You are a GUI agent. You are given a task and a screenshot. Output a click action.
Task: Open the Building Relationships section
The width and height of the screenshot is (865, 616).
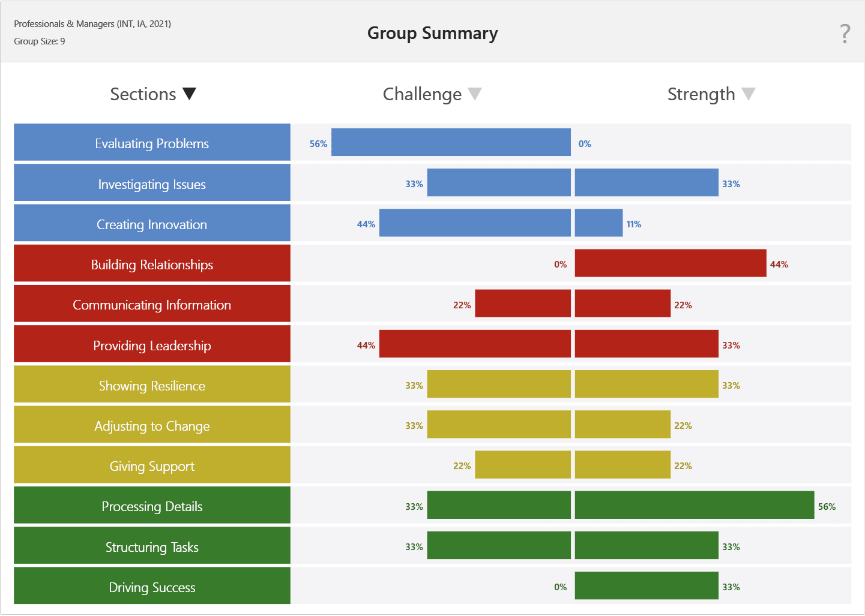151,264
